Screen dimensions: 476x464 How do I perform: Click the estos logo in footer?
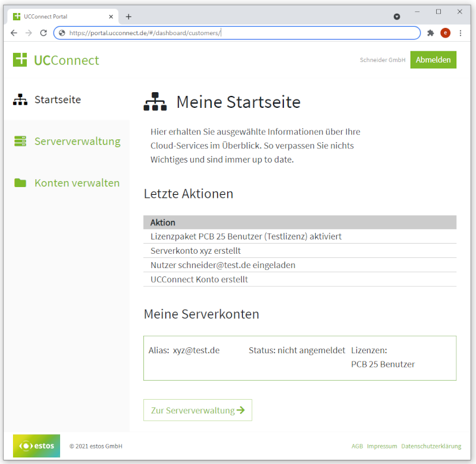click(x=36, y=446)
